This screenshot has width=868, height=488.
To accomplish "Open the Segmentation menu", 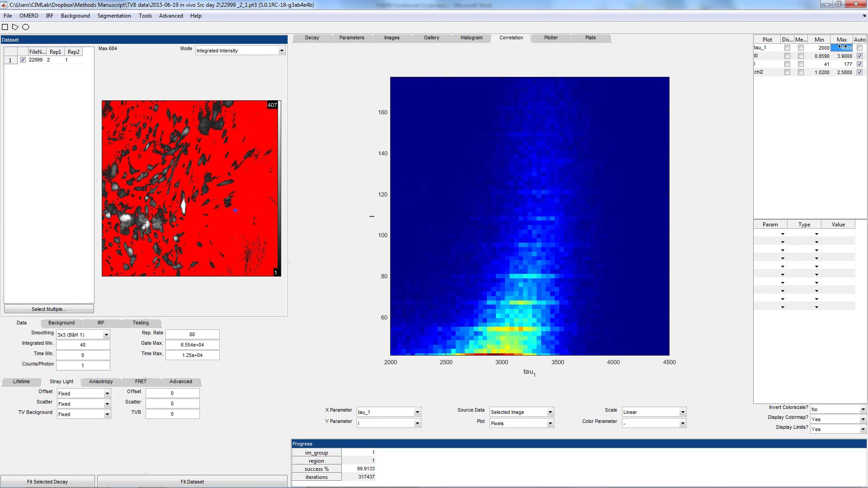I will 114,16.
